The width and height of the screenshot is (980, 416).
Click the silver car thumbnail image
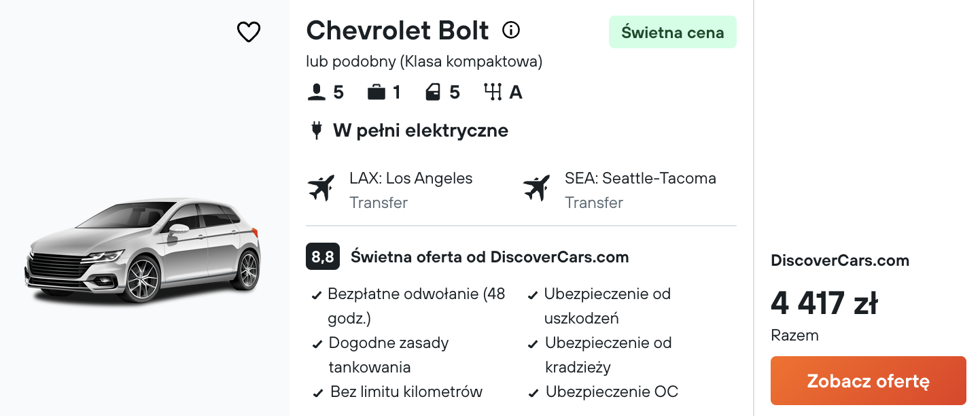click(x=143, y=250)
